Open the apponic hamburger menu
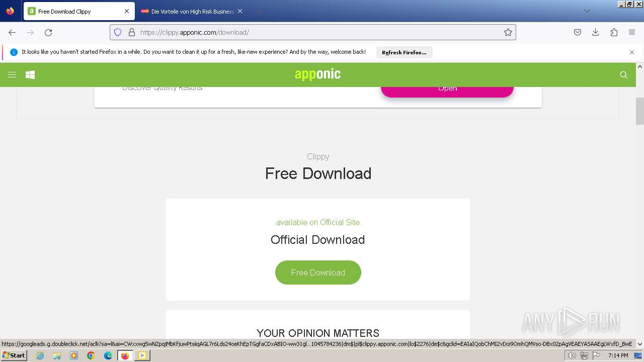Viewport: 644px width, 362px height. tap(12, 75)
